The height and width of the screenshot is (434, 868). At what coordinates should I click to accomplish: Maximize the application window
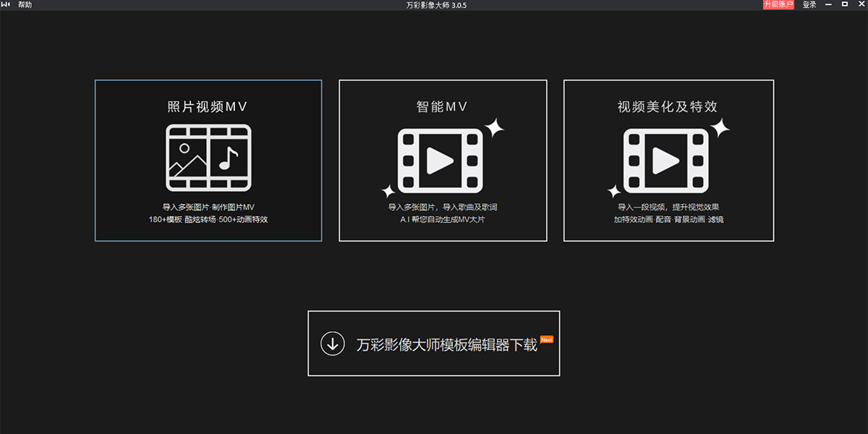845,4
